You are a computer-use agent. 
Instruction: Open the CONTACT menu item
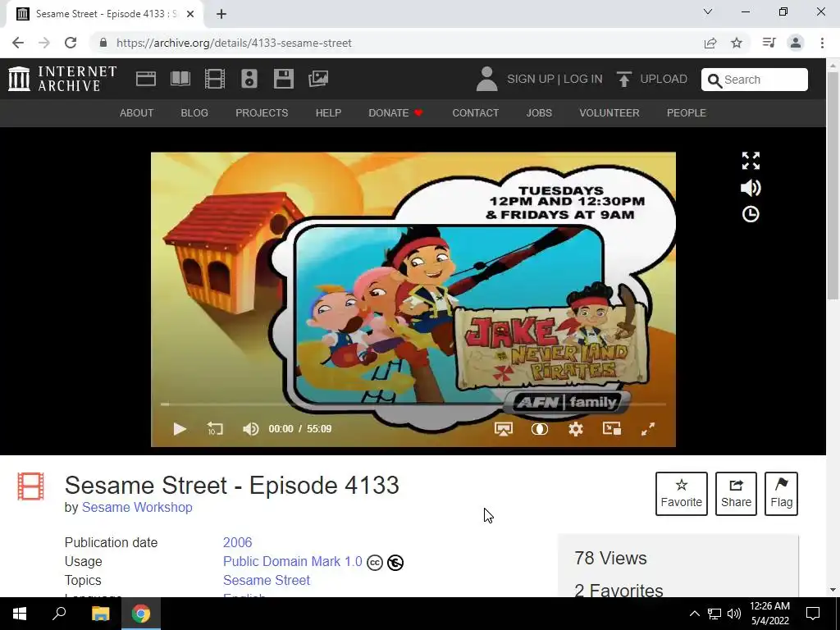click(x=475, y=113)
